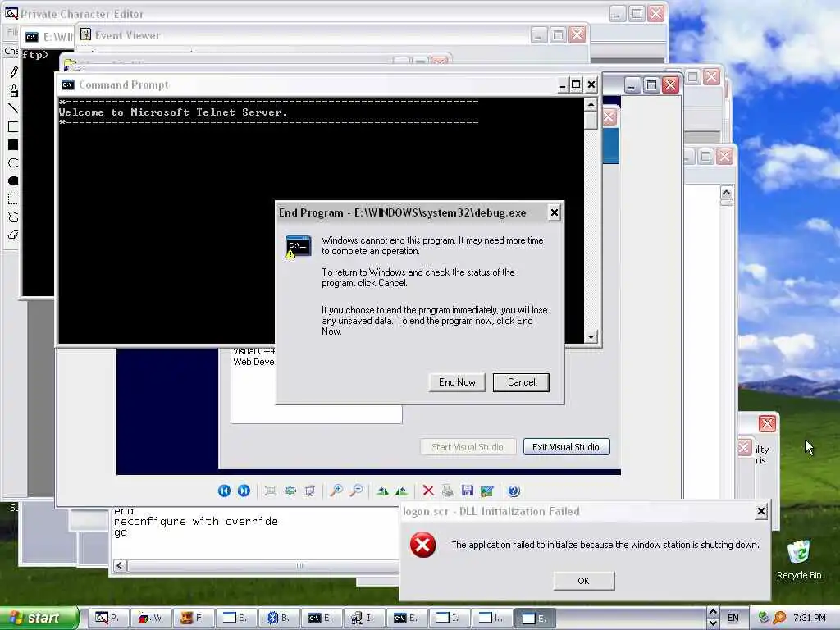Select the Freeform Selection tool in Private Character Editor
This screenshot has height=630, width=840.
coord(13,217)
